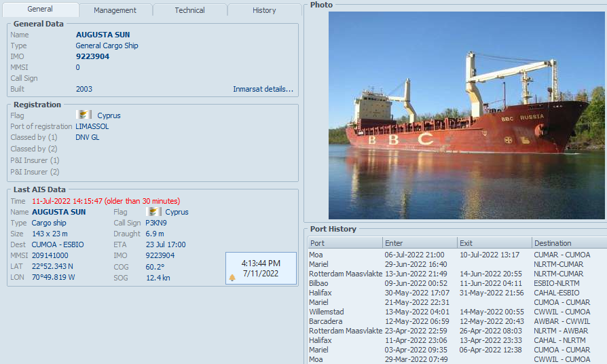The image size is (607, 364).
Task: Select Mariel row entered 21-May-2022
Action: [457, 302]
